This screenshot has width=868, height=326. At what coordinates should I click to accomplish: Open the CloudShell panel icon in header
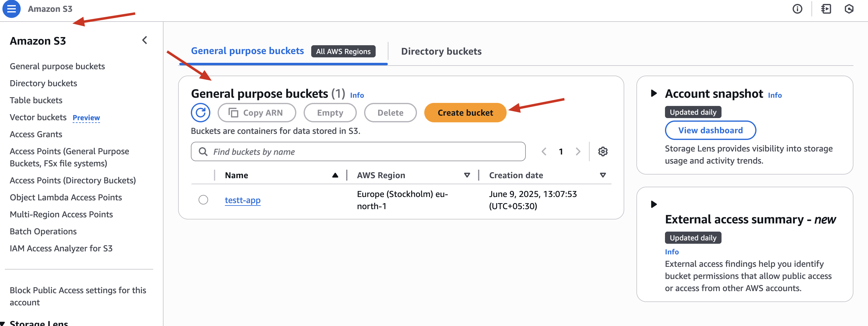point(826,9)
